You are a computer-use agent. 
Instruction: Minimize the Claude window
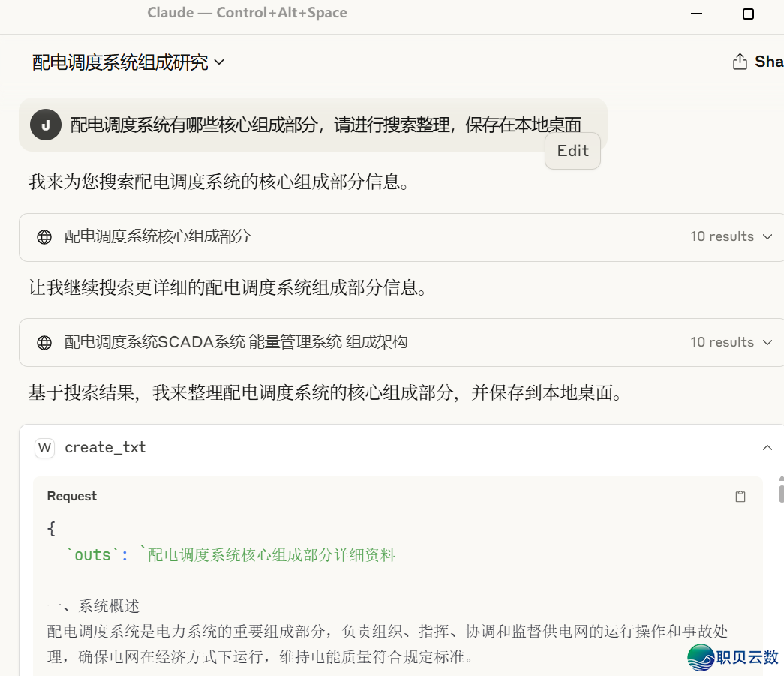[x=697, y=14]
